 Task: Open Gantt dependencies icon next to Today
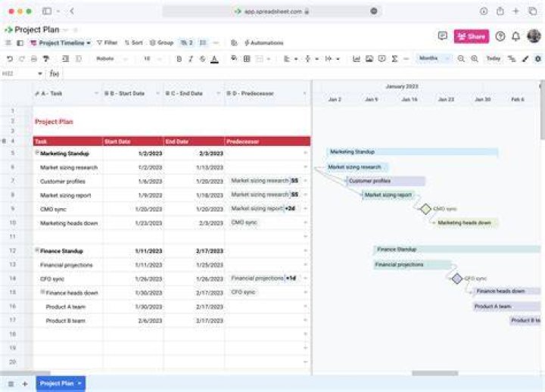(x=512, y=59)
